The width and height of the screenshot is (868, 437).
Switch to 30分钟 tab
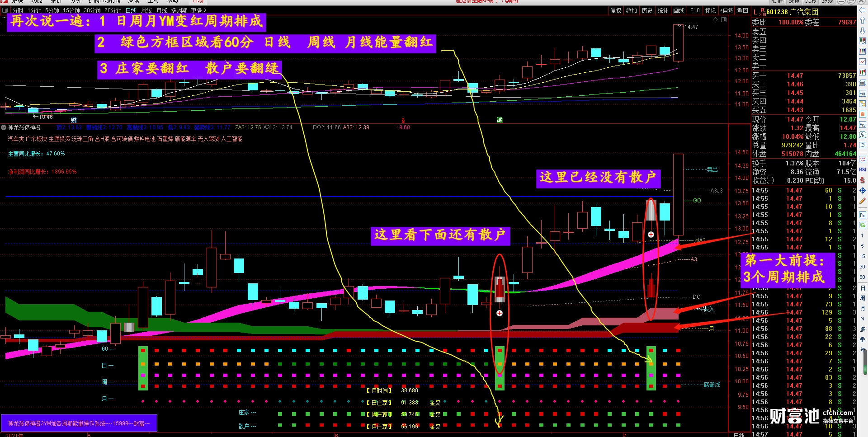tap(92, 10)
